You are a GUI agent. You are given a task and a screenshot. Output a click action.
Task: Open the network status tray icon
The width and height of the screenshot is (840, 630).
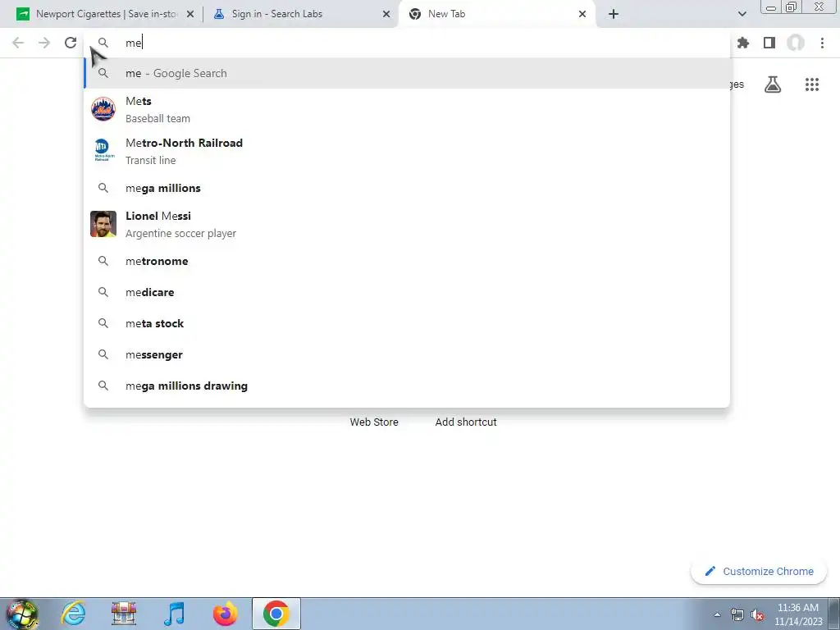[737, 615]
